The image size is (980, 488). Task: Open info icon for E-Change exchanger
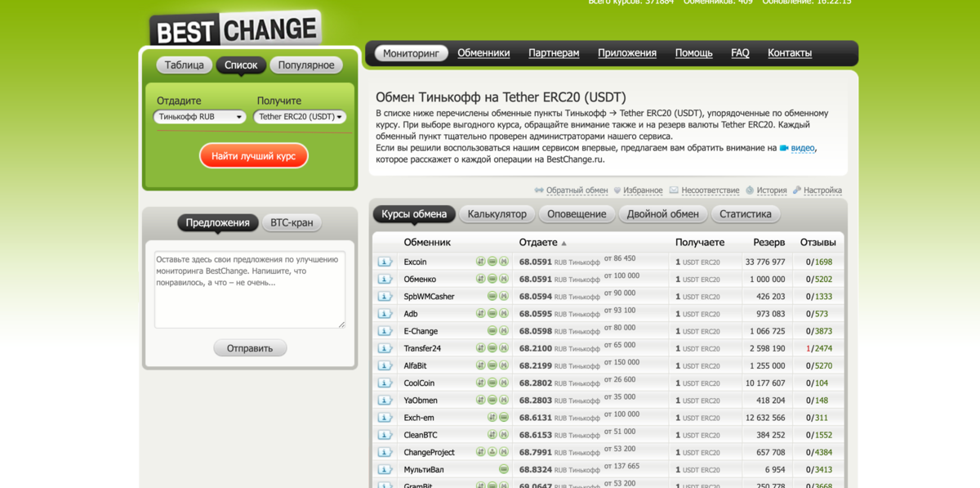[385, 331]
